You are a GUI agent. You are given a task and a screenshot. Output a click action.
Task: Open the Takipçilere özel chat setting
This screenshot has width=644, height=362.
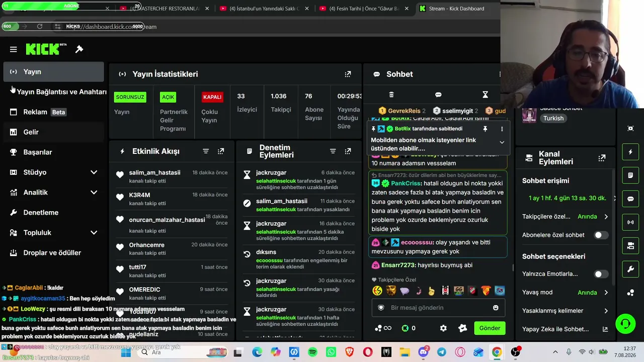(x=566, y=217)
